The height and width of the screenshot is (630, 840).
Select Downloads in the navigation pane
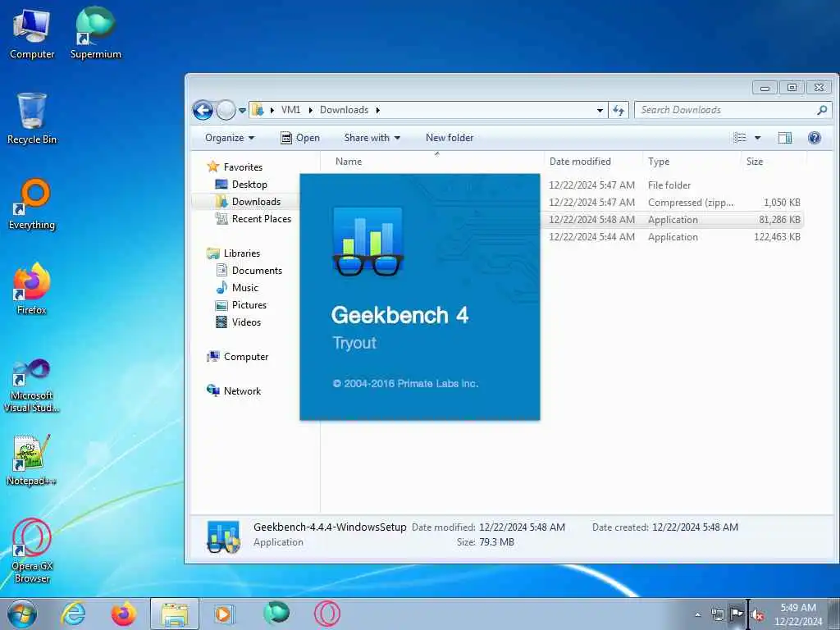coord(248,202)
